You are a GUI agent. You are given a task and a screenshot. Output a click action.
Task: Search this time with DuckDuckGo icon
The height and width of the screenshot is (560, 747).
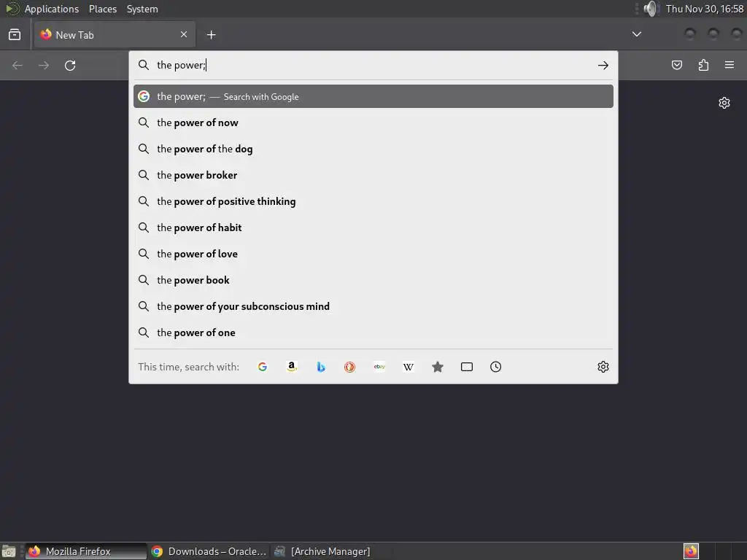[349, 367]
